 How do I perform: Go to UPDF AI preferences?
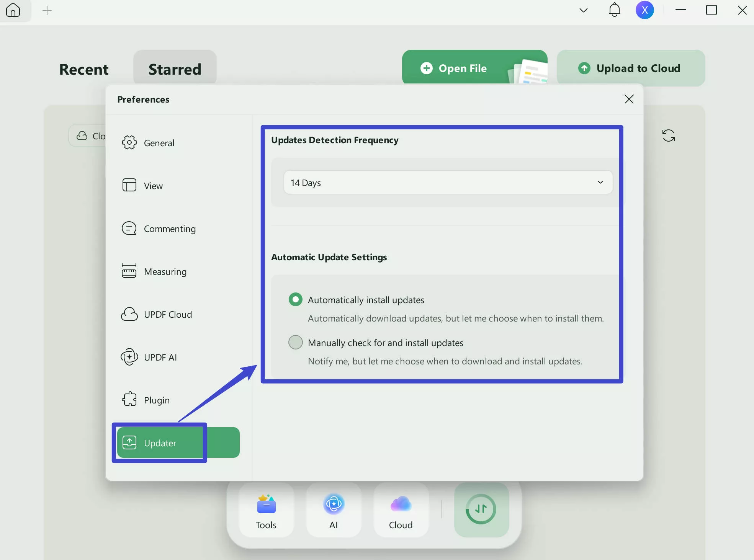pos(160,357)
